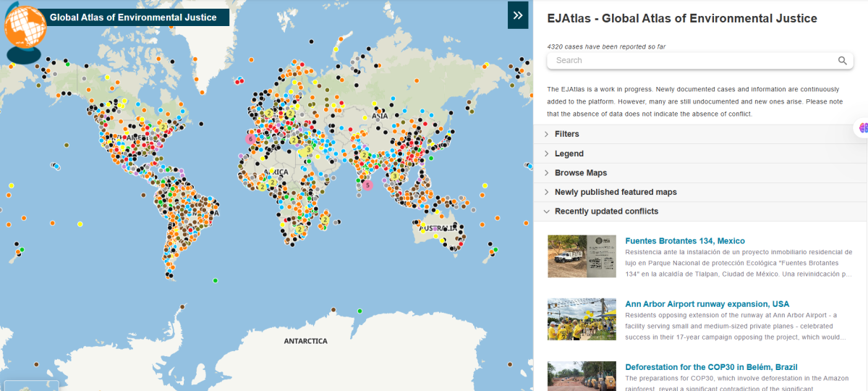Click the Fuentes Brotantes conflict thumbnail image
The width and height of the screenshot is (868, 391).
[582, 256]
